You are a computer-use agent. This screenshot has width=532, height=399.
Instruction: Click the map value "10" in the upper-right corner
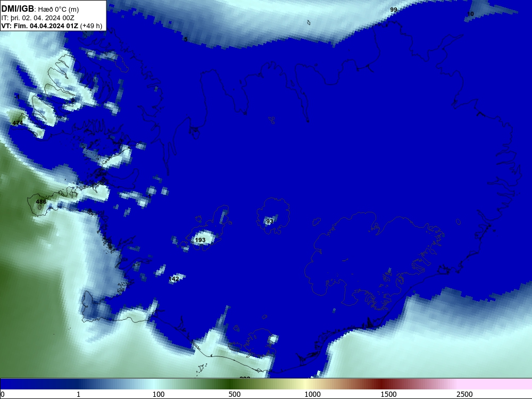pyautogui.click(x=471, y=14)
